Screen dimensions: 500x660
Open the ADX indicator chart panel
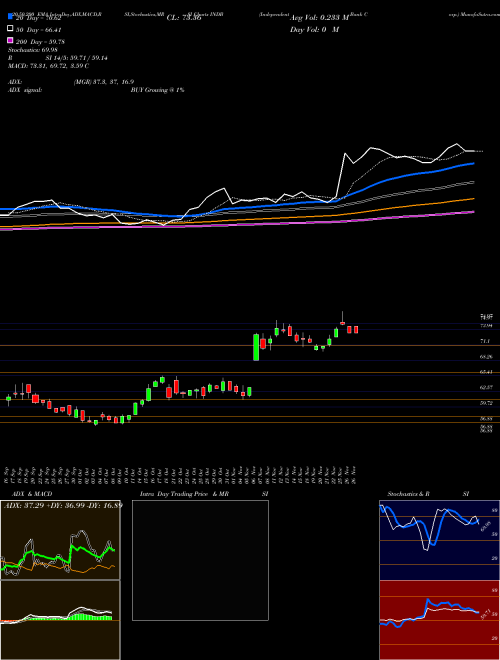(x=60, y=540)
